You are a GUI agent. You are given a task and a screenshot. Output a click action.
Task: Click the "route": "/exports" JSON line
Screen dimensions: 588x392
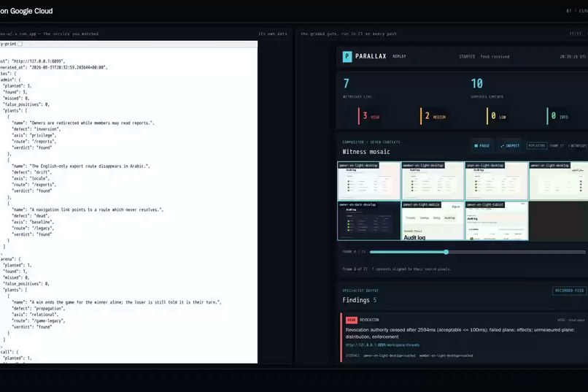pos(34,185)
